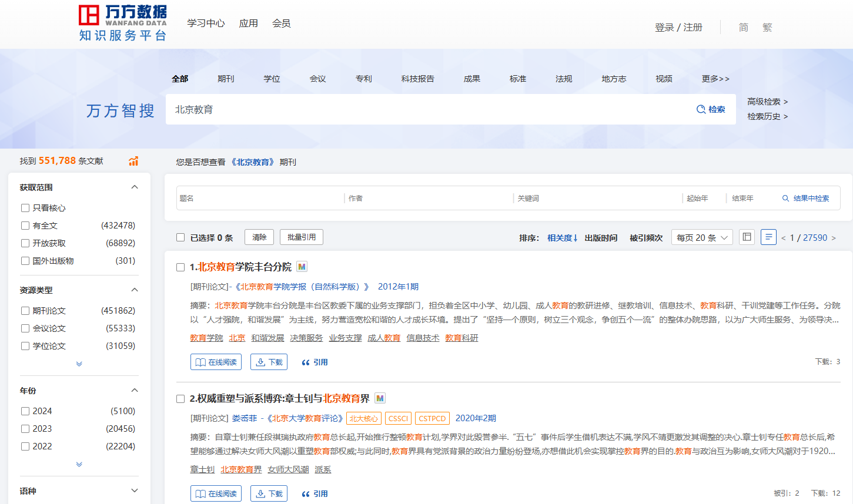Click 登录 / 注册 link
This screenshot has width=853, height=504.
(x=678, y=28)
